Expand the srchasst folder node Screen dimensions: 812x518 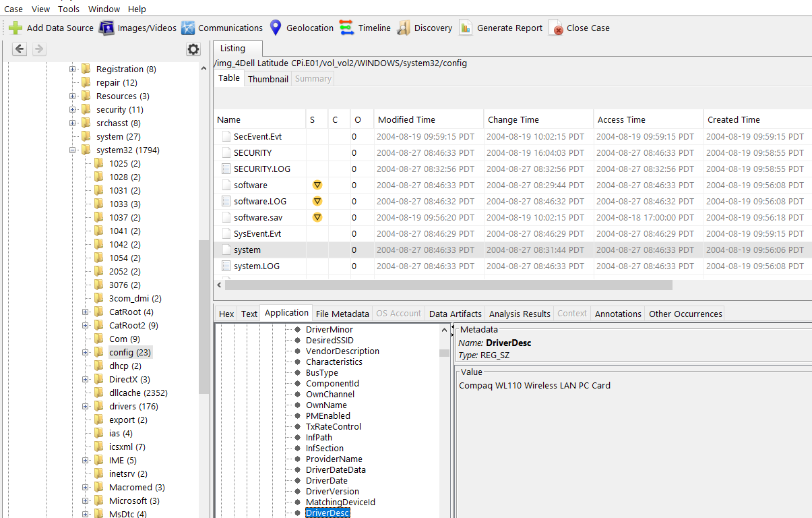(73, 123)
